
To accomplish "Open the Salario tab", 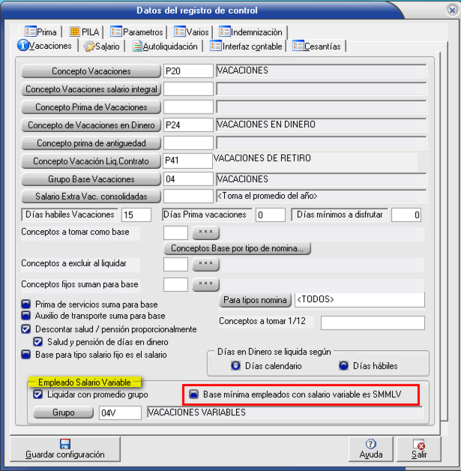I will (x=102, y=46).
